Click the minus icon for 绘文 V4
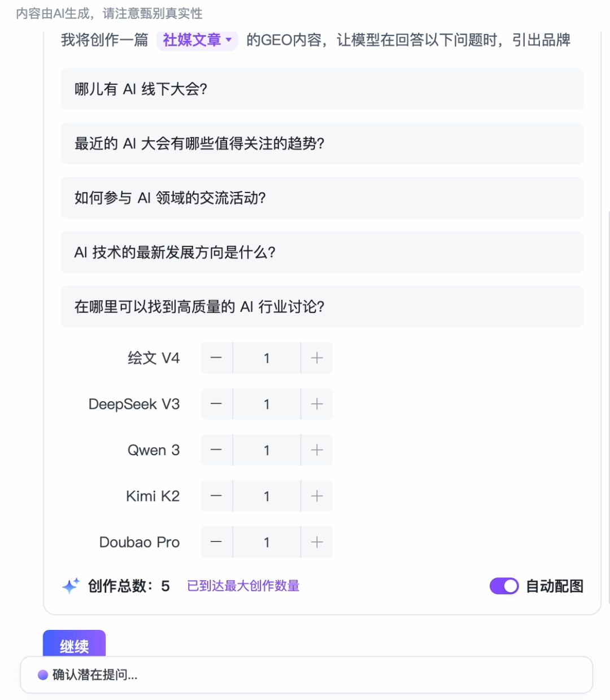Screen dimensions: 610x700 pyautogui.click(x=216, y=358)
